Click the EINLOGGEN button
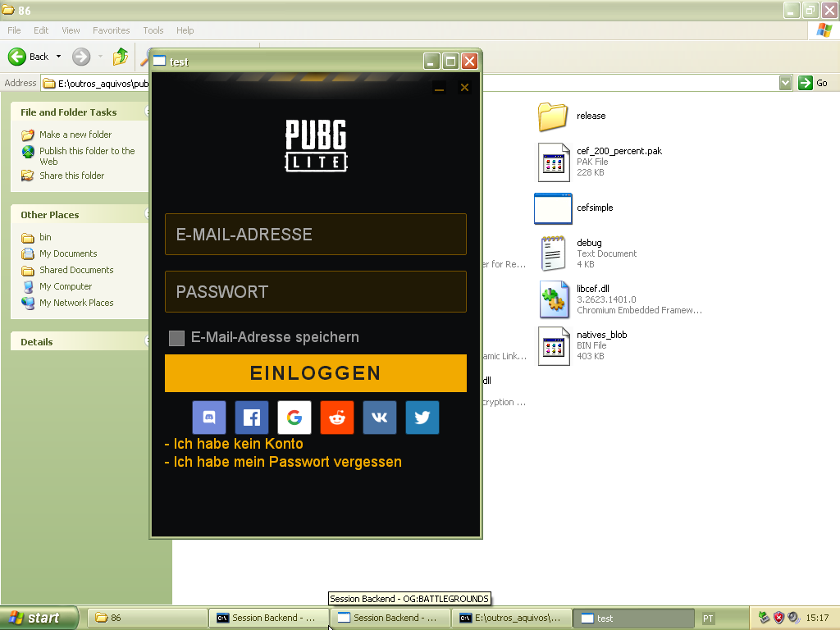The width and height of the screenshot is (840, 630). pos(316,373)
